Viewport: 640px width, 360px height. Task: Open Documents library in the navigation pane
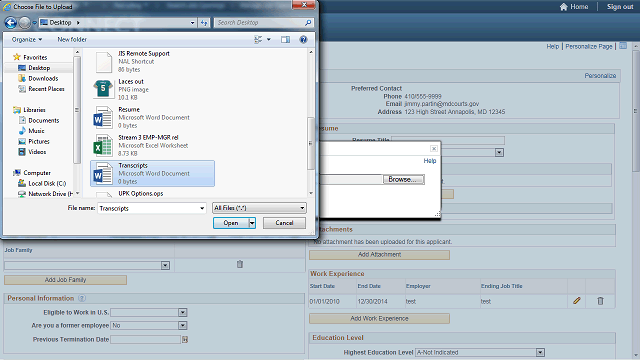(x=44, y=120)
